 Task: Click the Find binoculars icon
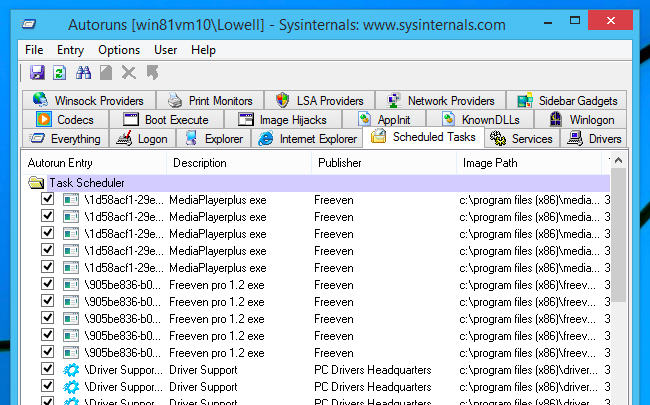83,73
